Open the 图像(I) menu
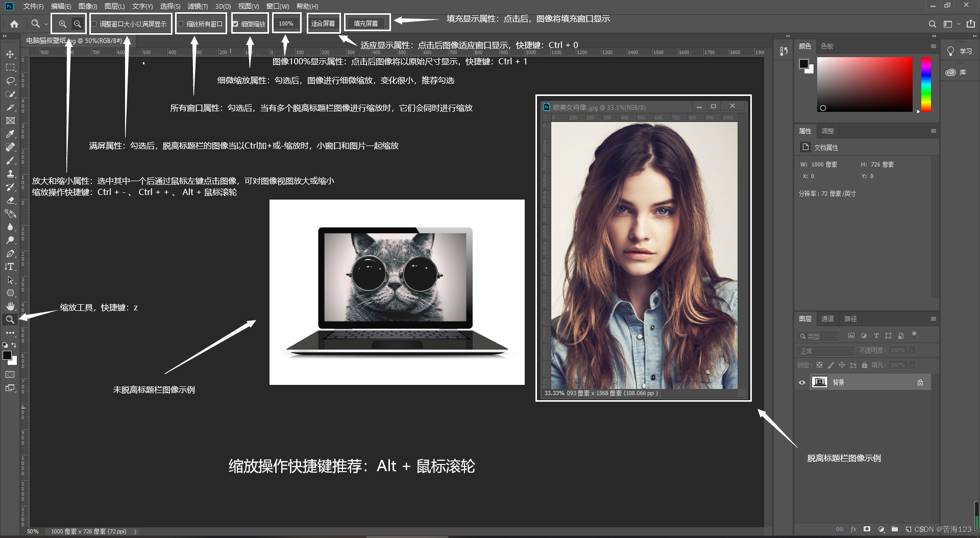The height and width of the screenshot is (538, 980). pos(88,6)
